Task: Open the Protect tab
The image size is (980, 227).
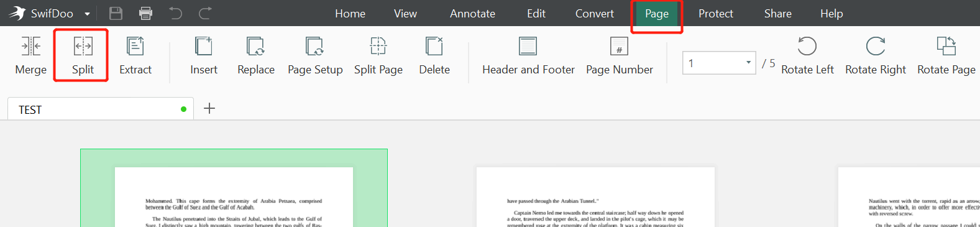Action: 716,14
